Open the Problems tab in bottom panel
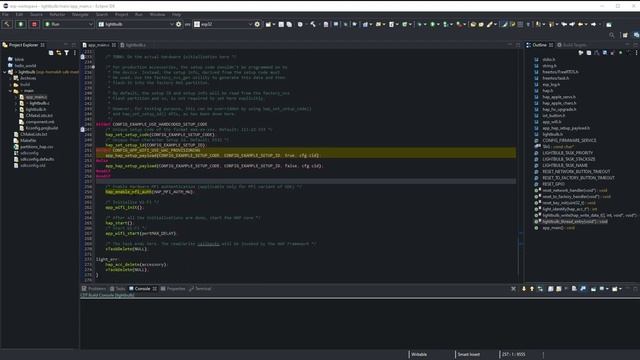 pos(94,289)
